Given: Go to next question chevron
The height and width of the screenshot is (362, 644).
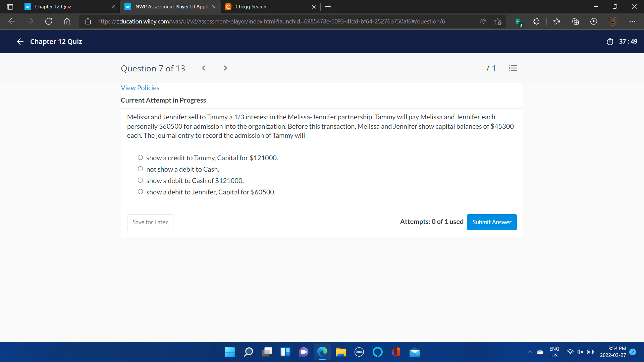Looking at the screenshot, I should pyautogui.click(x=225, y=68).
